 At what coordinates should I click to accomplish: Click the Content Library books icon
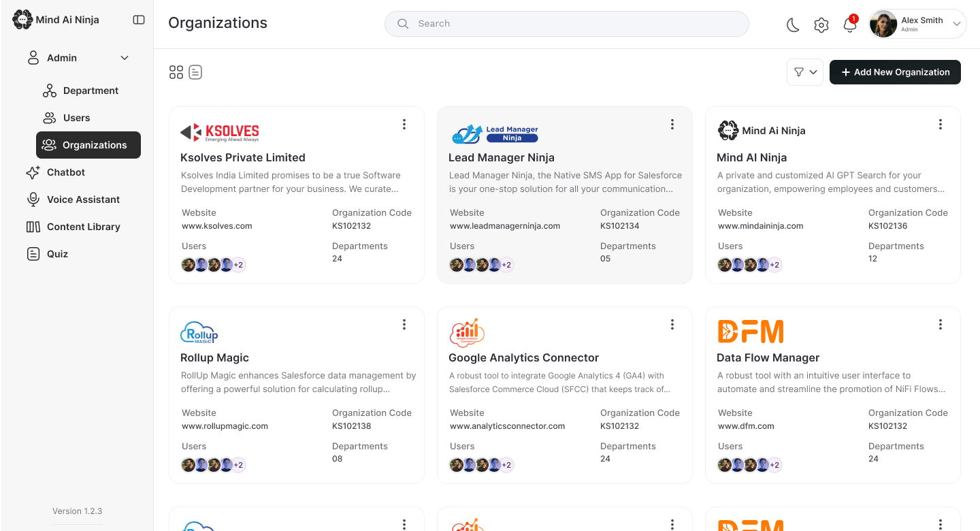coord(33,227)
